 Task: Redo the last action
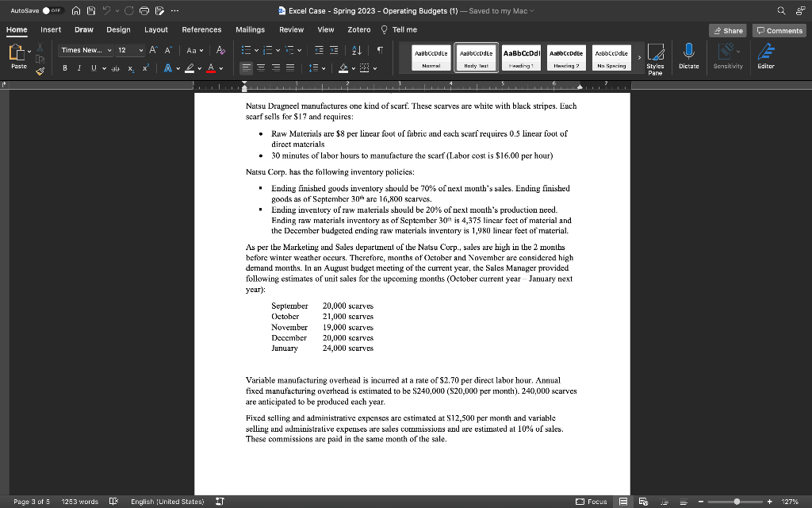coord(129,10)
